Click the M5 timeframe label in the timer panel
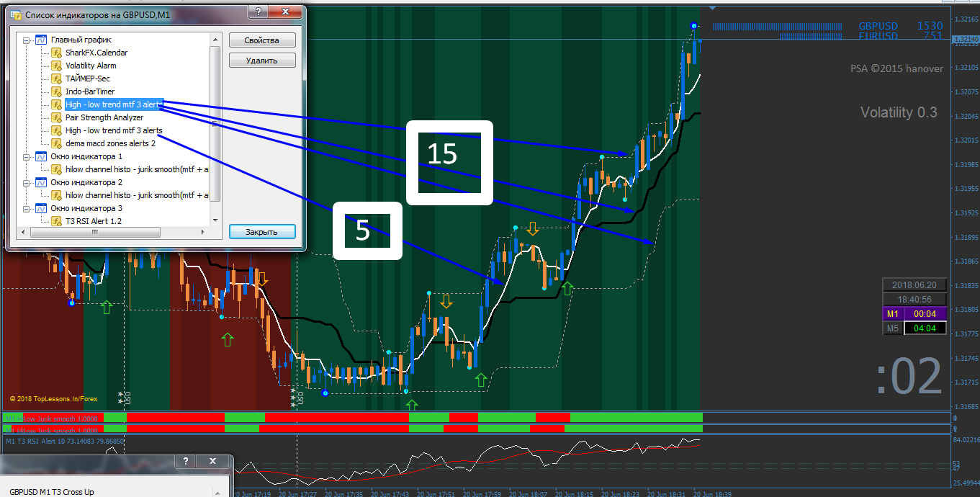This screenshot has height=497, width=980. click(x=892, y=328)
